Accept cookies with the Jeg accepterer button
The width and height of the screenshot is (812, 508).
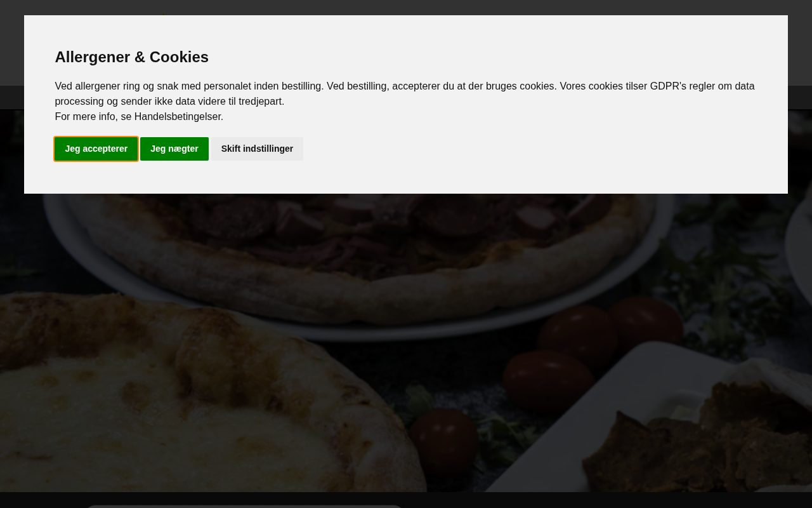(96, 149)
